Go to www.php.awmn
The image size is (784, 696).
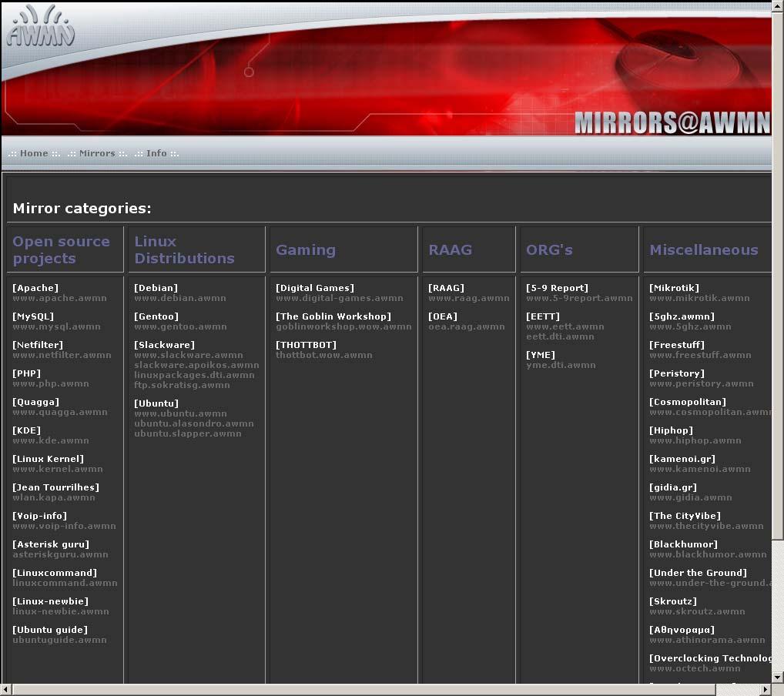51,383
